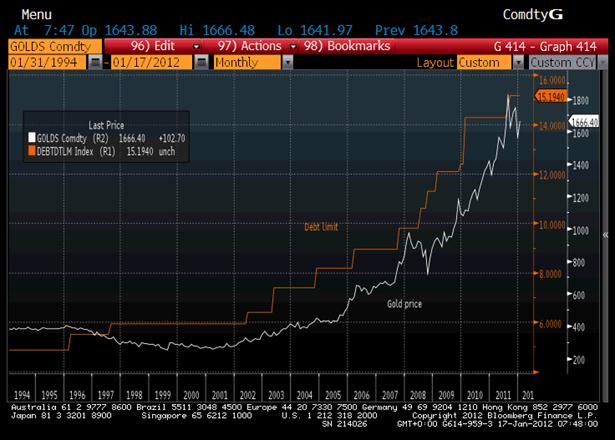Click the GOLDS Comdty security field
Screen dimensions: 615x440
(55, 47)
